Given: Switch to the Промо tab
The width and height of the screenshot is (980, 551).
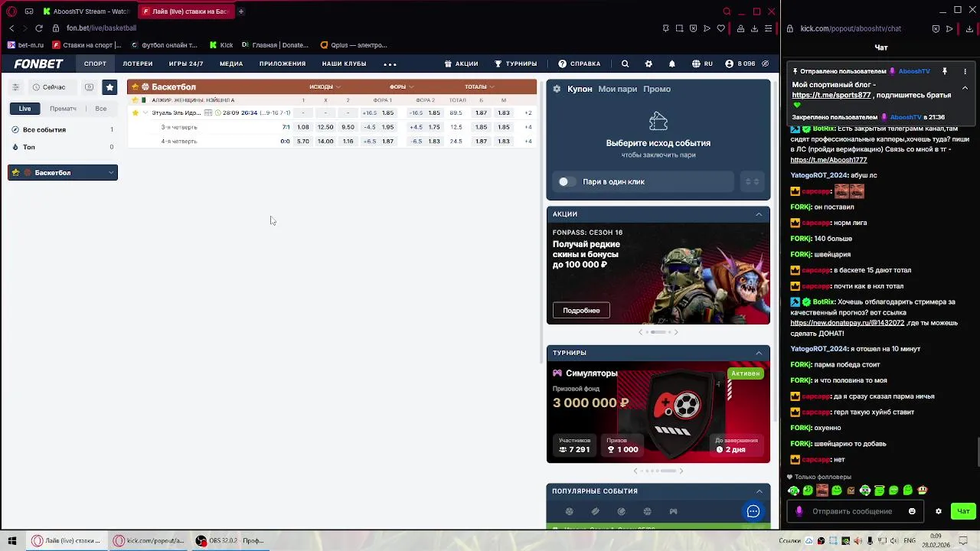Looking at the screenshot, I should click(657, 90).
